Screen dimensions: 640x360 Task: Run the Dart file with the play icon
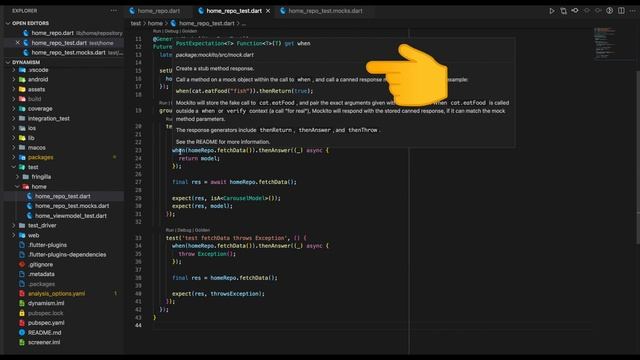(552, 11)
